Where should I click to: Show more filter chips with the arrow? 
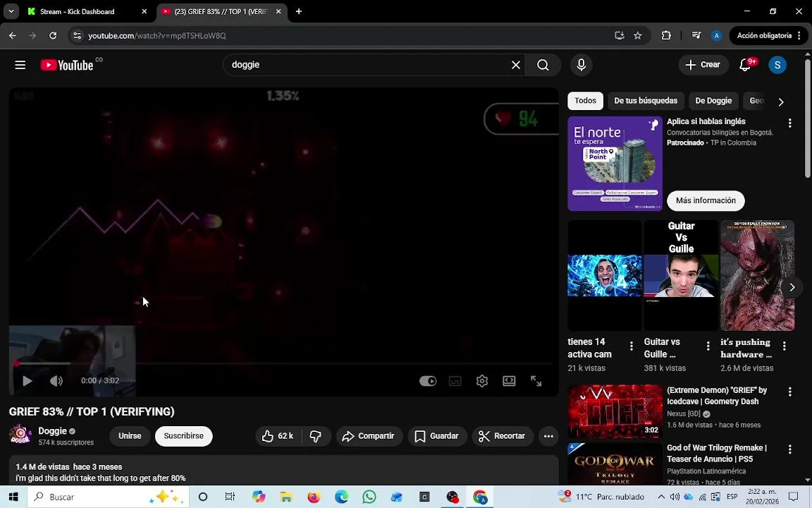click(781, 102)
